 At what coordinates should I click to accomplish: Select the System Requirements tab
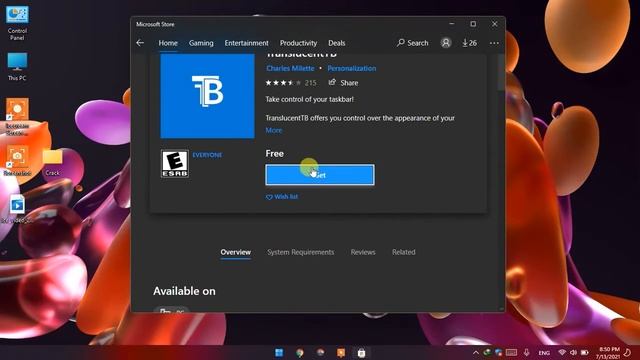coord(300,252)
